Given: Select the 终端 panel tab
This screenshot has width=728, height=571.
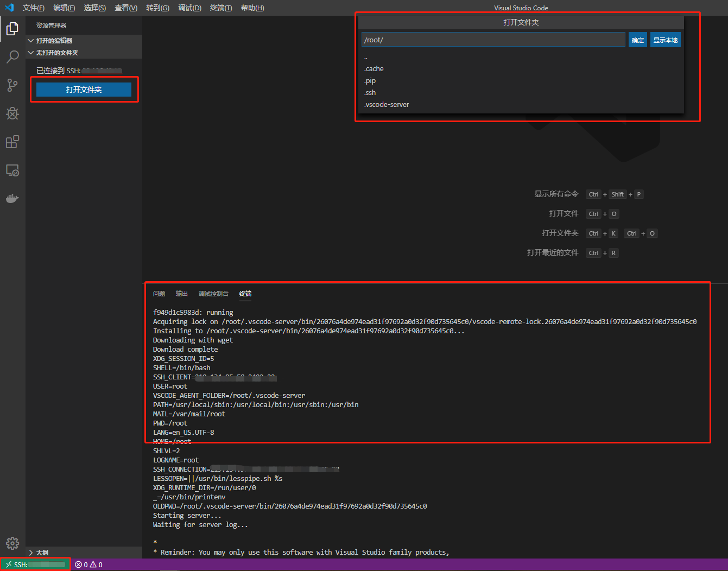Looking at the screenshot, I should click(x=245, y=294).
